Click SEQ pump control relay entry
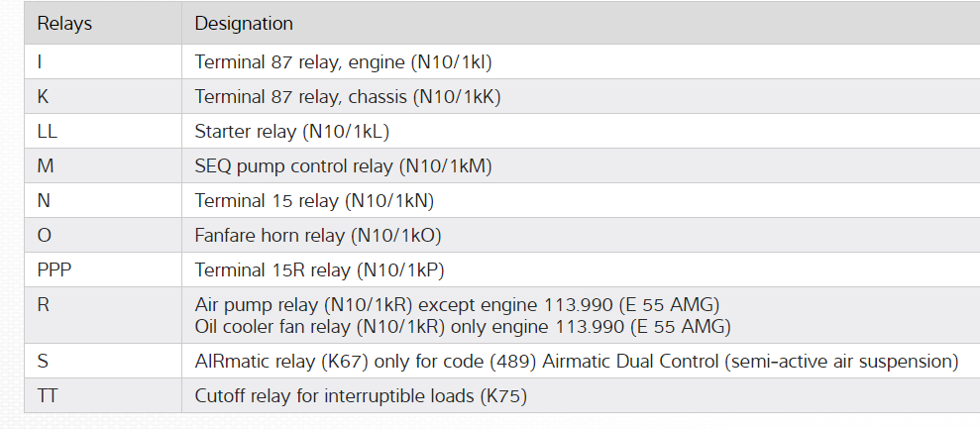 [343, 165]
